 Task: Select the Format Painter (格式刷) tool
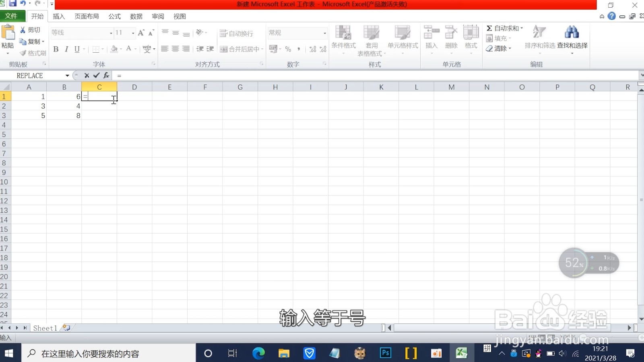click(x=33, y=53)
